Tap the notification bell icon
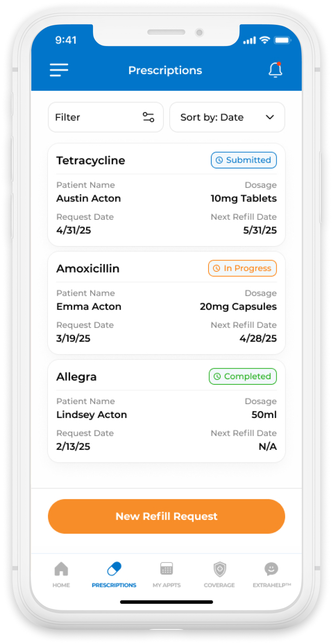 275,70
